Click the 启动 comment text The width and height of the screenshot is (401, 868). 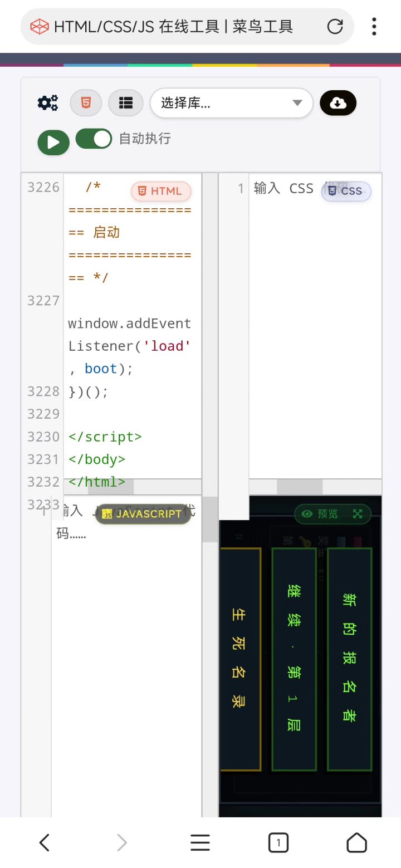point(106,232)
